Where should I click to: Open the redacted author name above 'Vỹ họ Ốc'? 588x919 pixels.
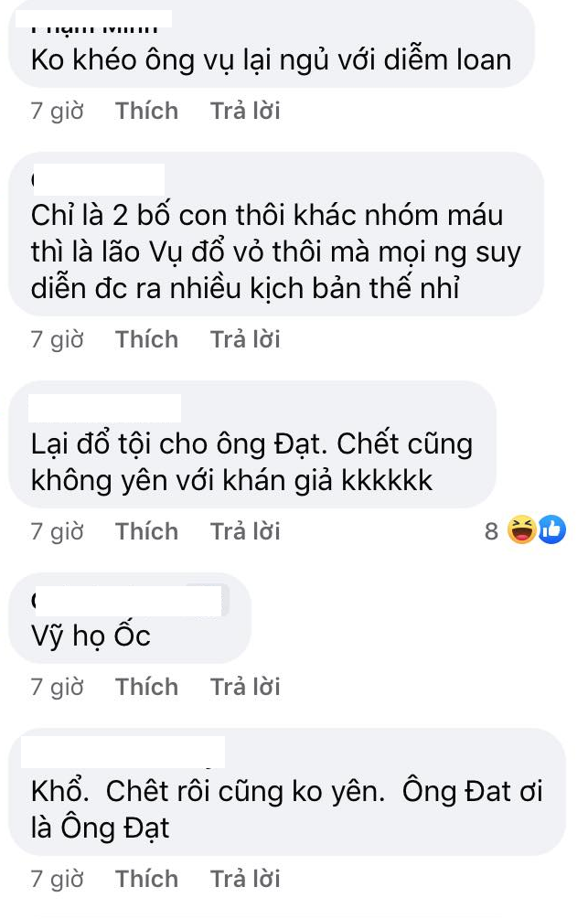128,600
